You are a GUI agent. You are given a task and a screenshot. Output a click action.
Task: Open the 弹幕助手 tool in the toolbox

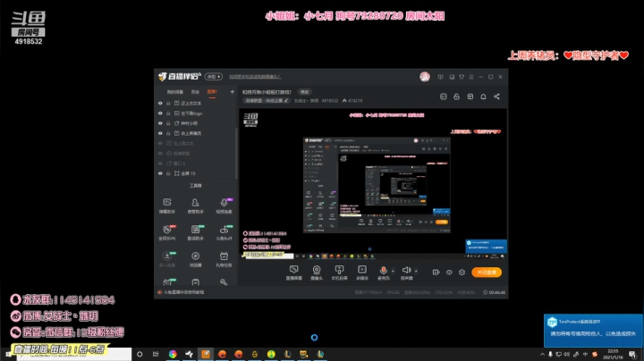tap(167, 206)
